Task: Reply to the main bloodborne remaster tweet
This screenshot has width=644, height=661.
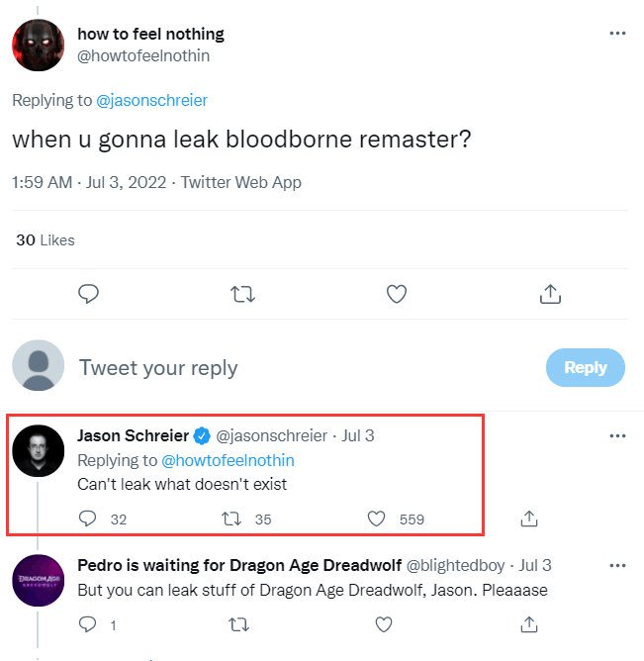Action: tap(88, 294)
